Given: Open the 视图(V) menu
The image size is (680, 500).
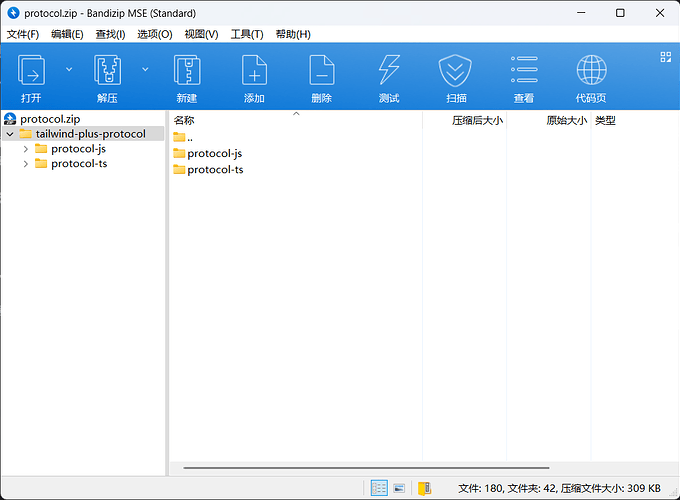Looking at the screenshot, I should (201, 34).
